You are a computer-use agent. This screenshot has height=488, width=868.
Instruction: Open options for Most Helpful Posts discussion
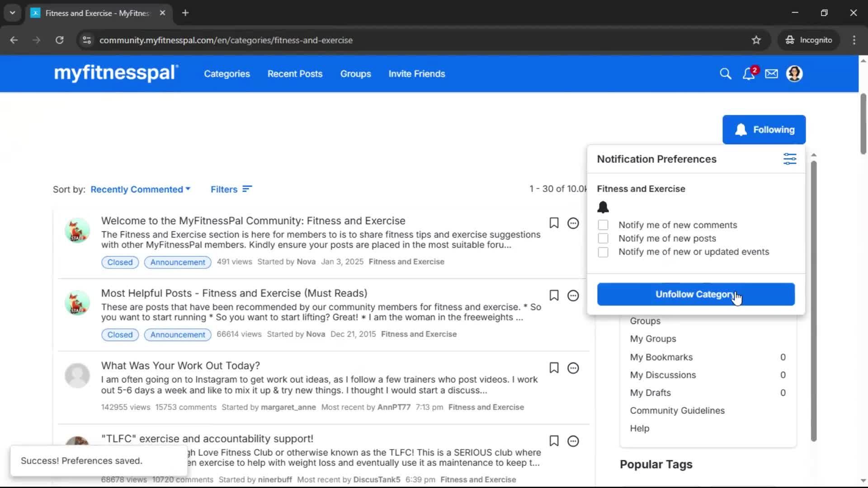click(573, 296)
